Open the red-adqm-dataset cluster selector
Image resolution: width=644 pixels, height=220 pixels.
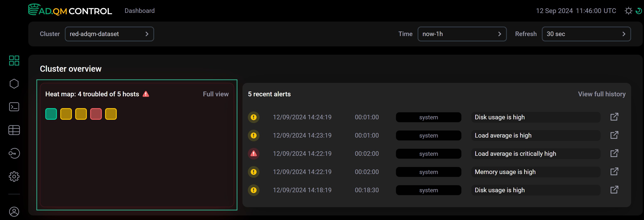pyautogui.click(x=109, y=34)
